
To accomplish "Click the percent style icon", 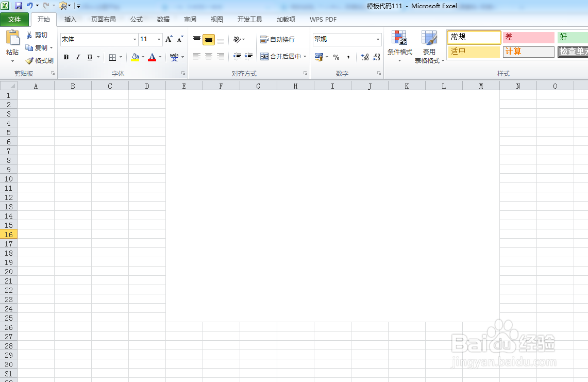I will 336,57.
